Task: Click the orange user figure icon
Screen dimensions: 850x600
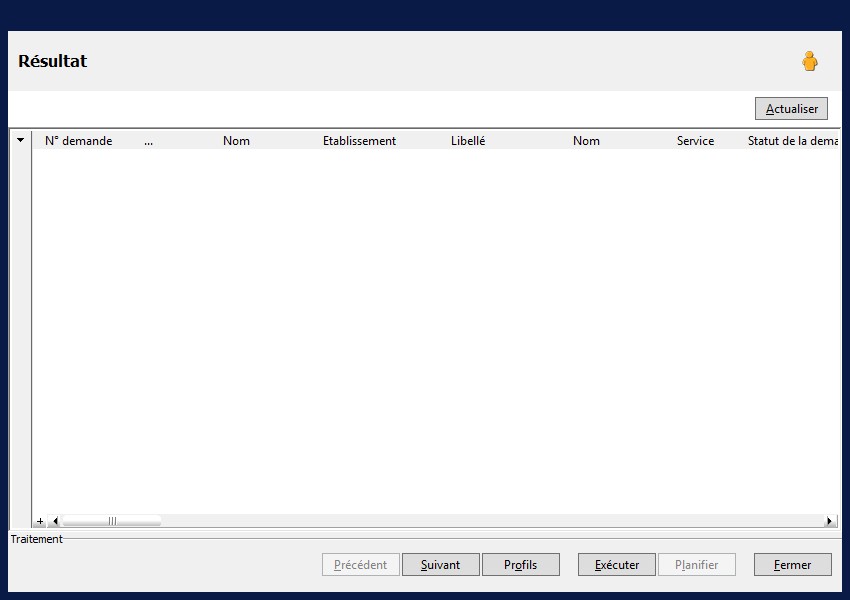Action: click(x=809, y=61)
